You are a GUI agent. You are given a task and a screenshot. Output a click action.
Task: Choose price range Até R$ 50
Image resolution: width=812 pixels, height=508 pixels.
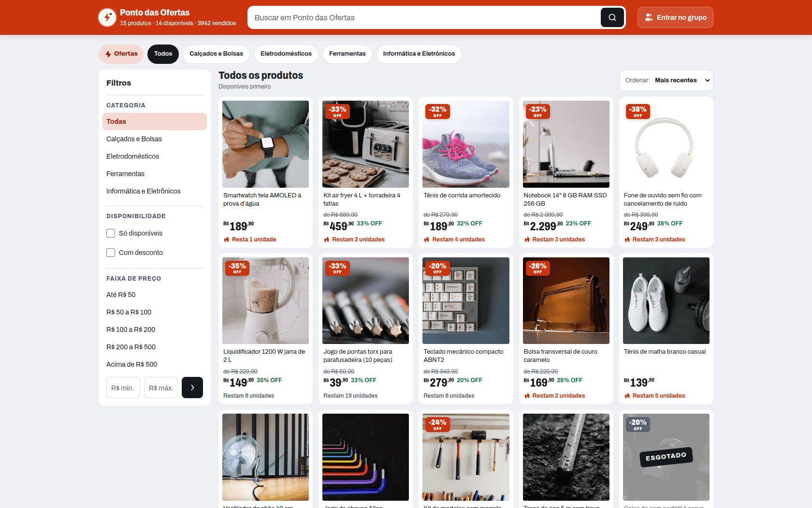(155, 295)
